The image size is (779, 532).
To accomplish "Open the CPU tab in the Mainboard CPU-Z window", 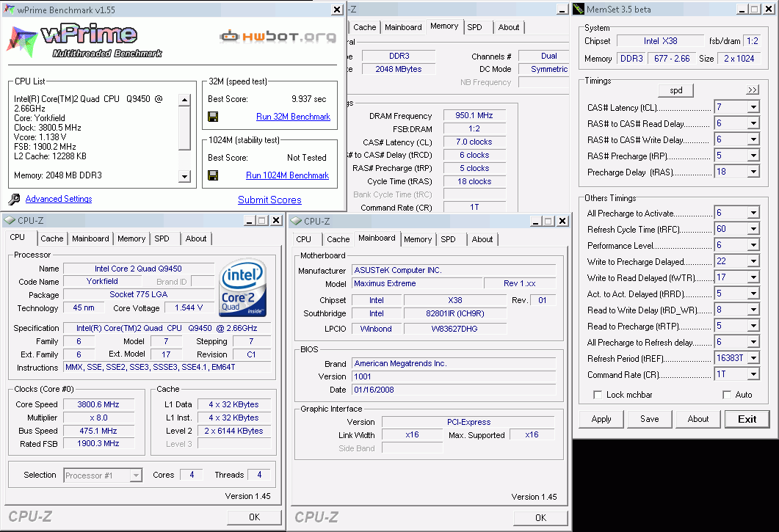I will (x=303, y=239).
